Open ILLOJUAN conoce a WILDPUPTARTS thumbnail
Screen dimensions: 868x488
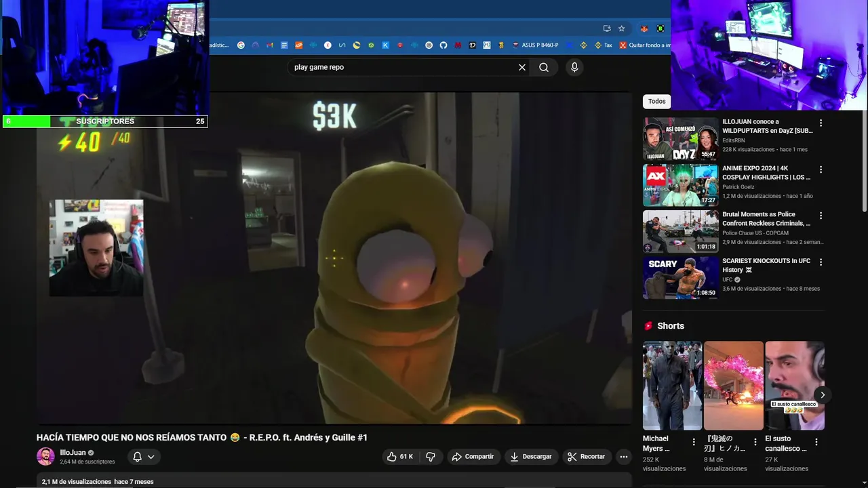[x=680, y=139]
